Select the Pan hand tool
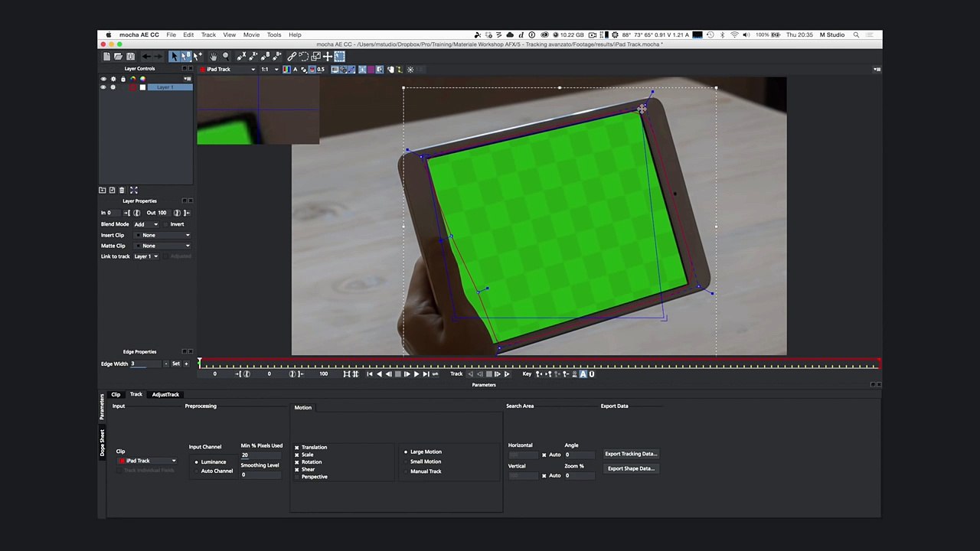Screen dimensions: 980x551 pyautogui.click(x=214, y=57)
